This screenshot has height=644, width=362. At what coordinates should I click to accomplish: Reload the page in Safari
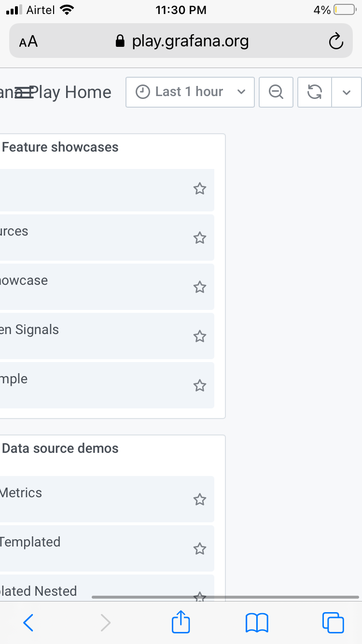pos(336,41)
